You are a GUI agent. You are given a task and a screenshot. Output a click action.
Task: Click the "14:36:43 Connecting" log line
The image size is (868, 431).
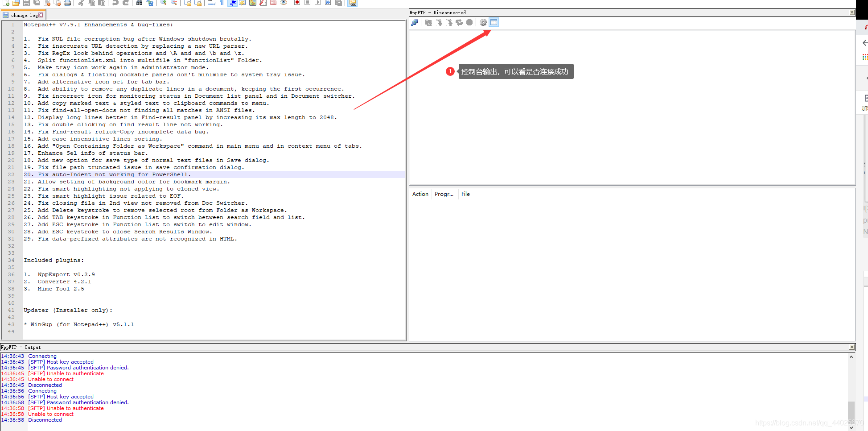click(x=29, y=356)
